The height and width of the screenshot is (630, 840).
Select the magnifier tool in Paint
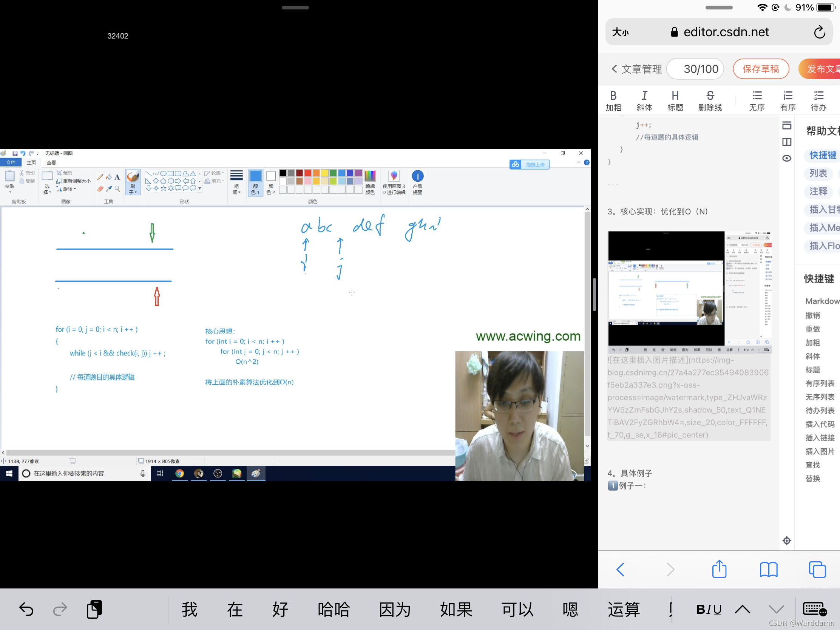coord(117,189)
